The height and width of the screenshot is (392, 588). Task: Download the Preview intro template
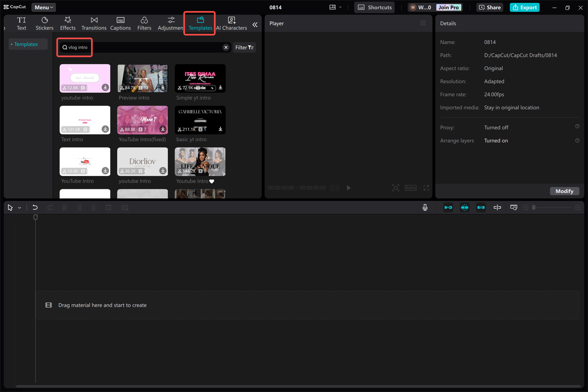[x=163, y=87]
